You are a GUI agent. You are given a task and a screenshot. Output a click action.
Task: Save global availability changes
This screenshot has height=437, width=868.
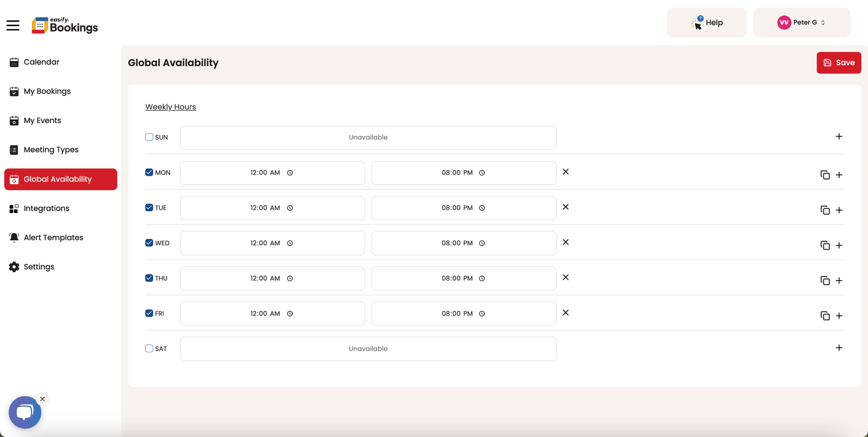click(839, 63)
